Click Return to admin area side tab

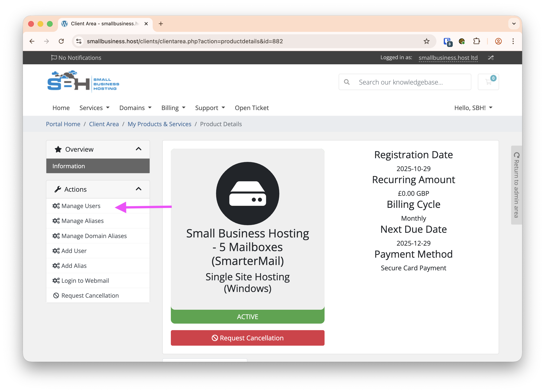(x=516, y=185)
